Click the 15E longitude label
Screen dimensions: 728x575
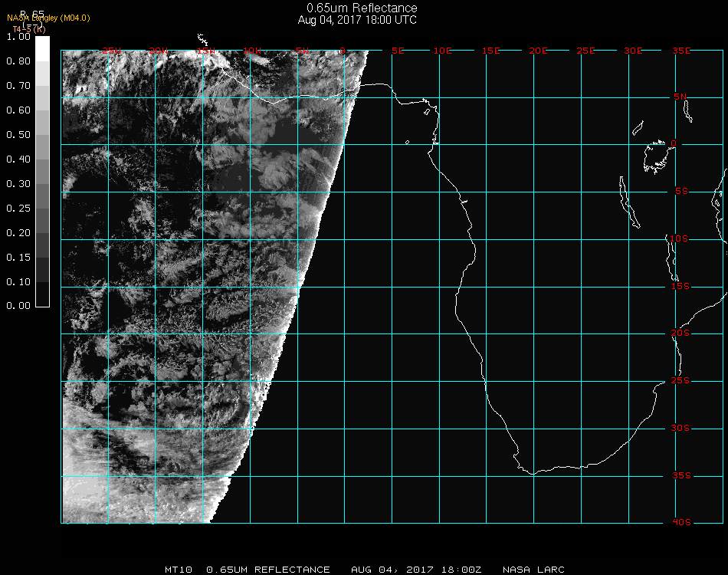point(490,51)
